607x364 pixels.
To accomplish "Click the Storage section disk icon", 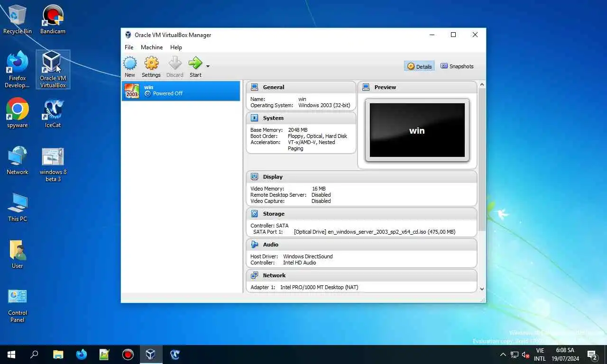I will tap(255, 214).
